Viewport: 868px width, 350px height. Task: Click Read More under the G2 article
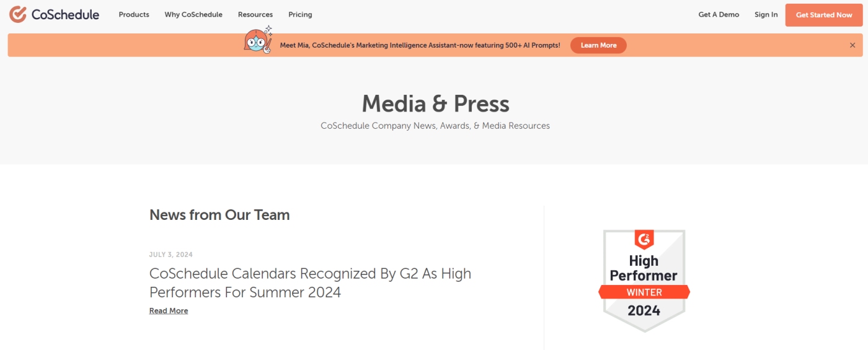click(x=169, y=311)
